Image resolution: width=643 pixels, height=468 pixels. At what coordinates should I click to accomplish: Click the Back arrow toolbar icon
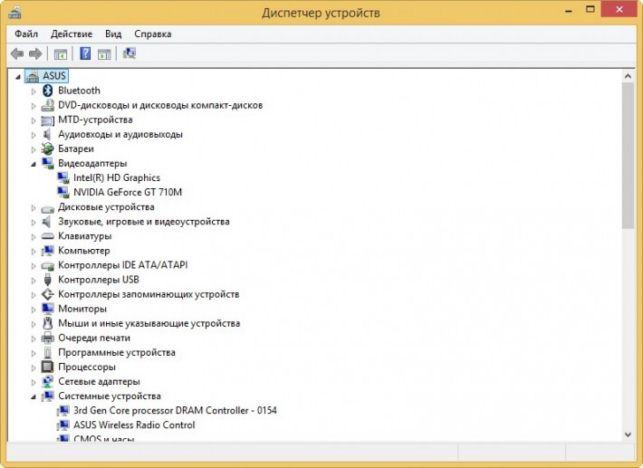coord(17,53)
